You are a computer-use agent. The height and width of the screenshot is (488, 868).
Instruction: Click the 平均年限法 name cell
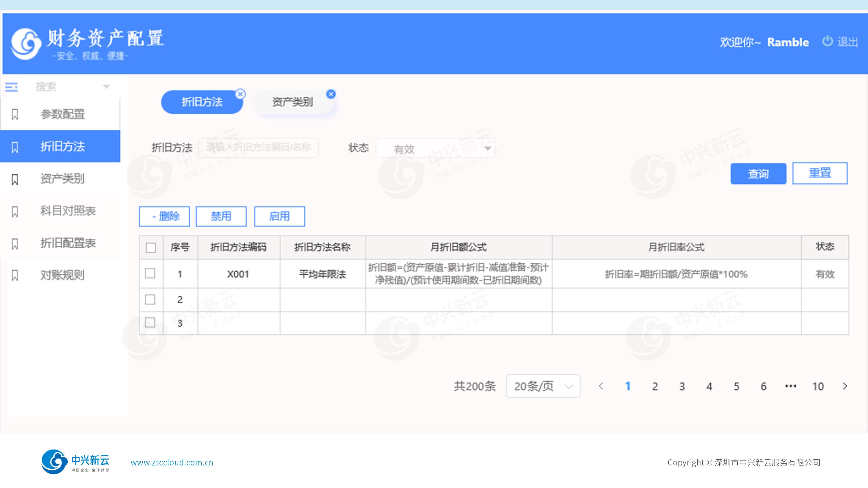[x=323, y=274]
